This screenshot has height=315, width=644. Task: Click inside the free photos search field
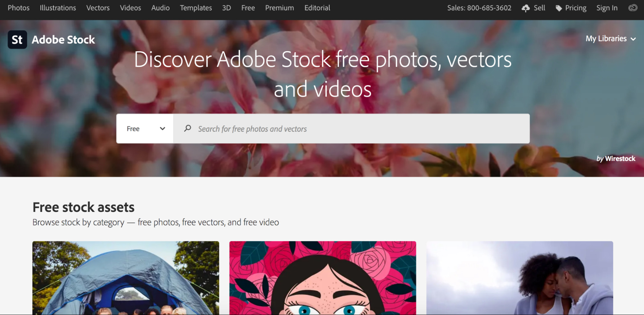[322, 128]
